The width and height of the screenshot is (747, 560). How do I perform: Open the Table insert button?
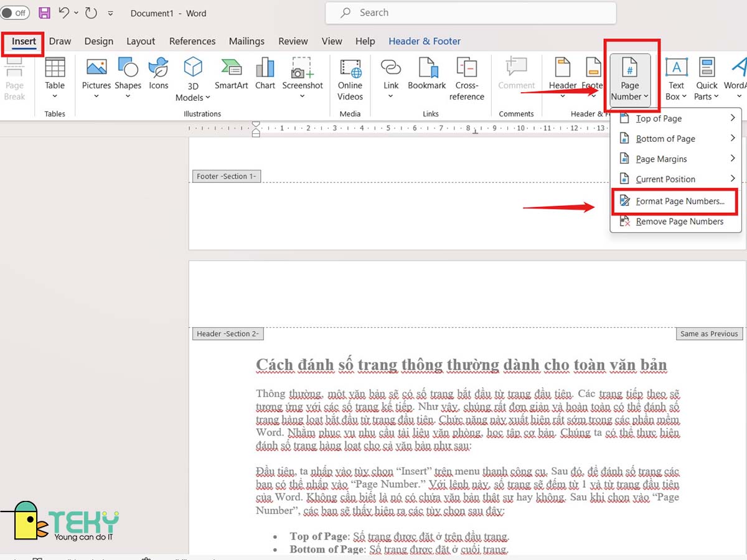(x=55, y=78)
